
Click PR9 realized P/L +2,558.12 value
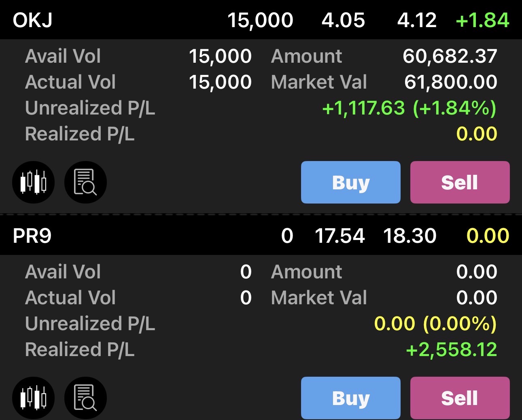click(x=451, y=350)
